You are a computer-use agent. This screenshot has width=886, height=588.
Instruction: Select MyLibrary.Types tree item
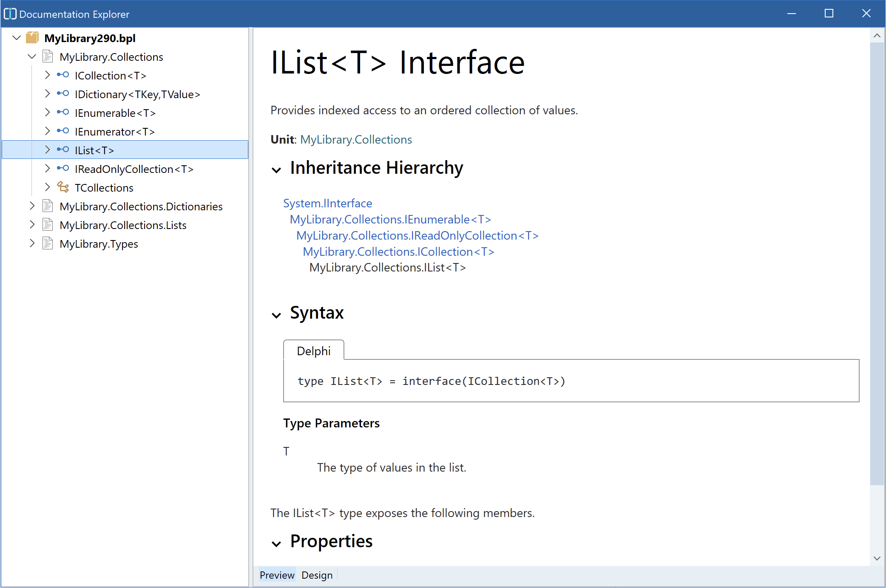[99, 243]
